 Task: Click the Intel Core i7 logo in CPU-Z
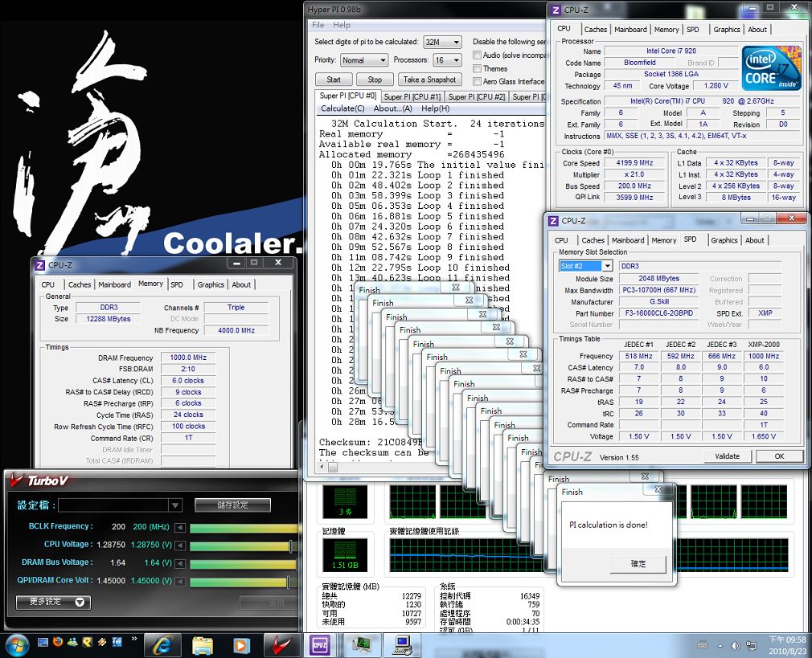click(772, 67)
